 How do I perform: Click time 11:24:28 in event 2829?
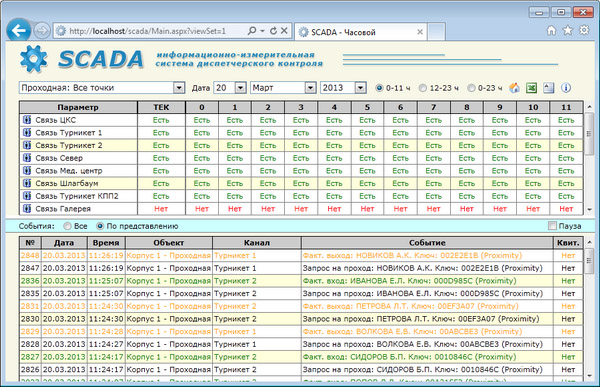coord(106,331)
